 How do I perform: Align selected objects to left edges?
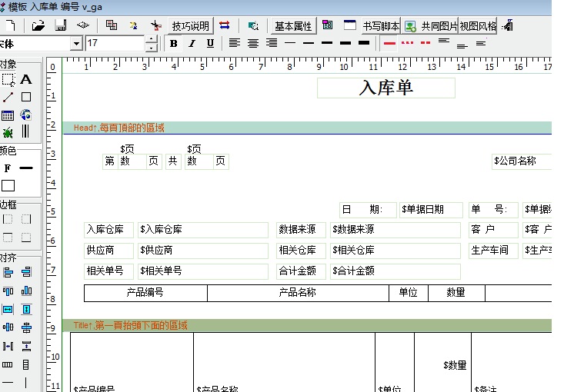pyautogui.click(x=8, y=272)
